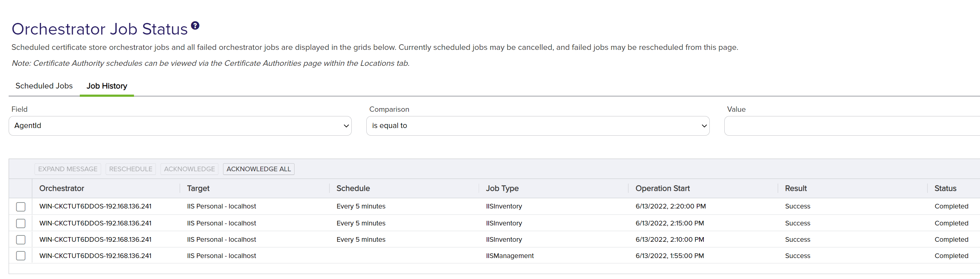Image resolution: width=980 pixels, height=279 pixels.
Task: Expand the Comparison dropdown
Action: 538,126
